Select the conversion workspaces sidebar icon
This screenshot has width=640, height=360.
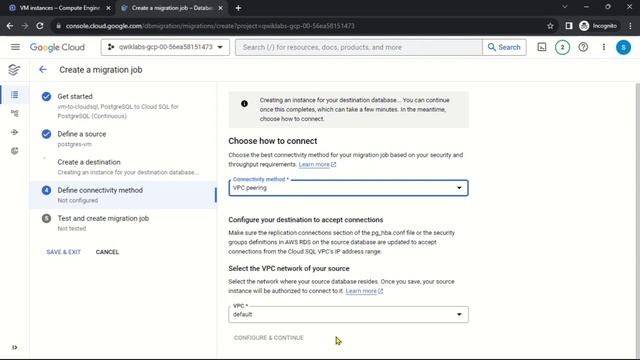point(15,151)
